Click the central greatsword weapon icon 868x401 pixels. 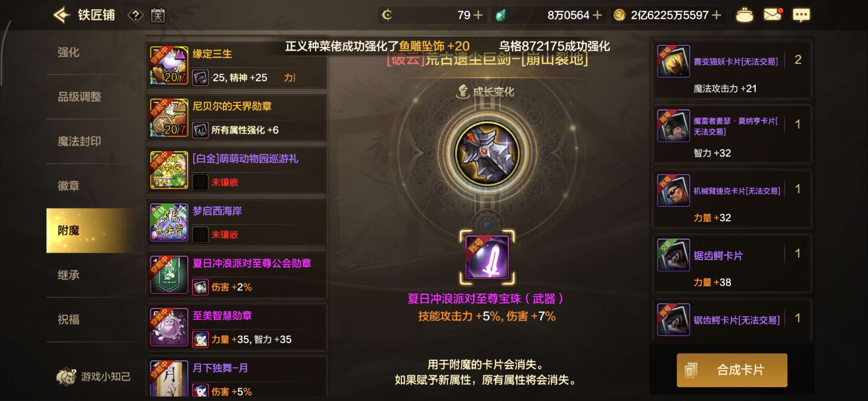tap(487, 154)
